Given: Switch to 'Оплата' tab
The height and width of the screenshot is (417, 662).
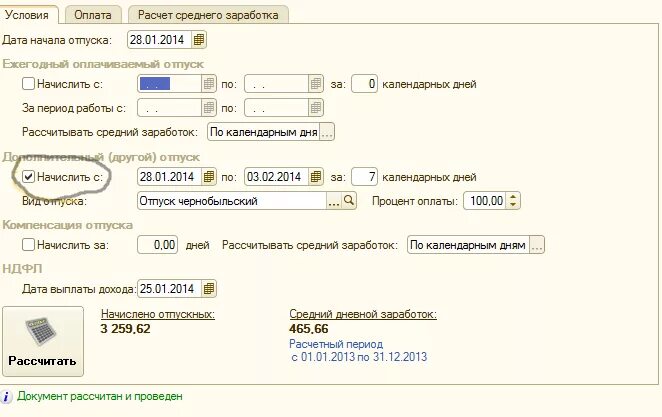Looking at the screenshot, I should pos(93,15).
